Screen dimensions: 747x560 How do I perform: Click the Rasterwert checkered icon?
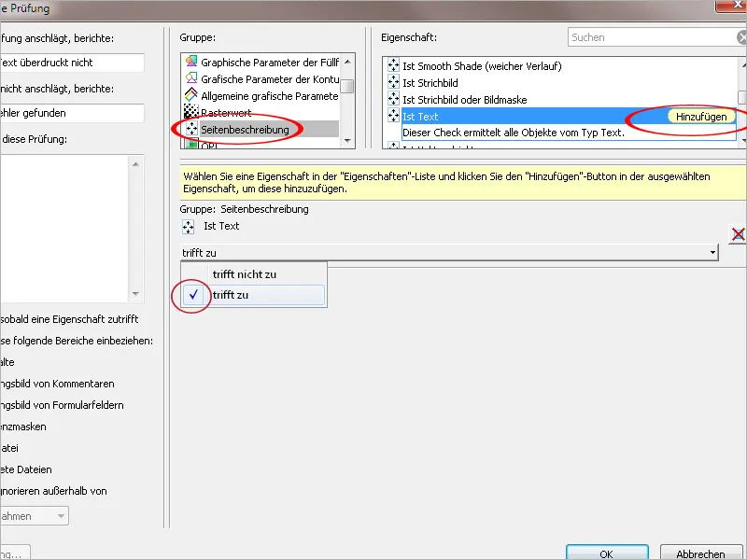[x=191, y=111]
